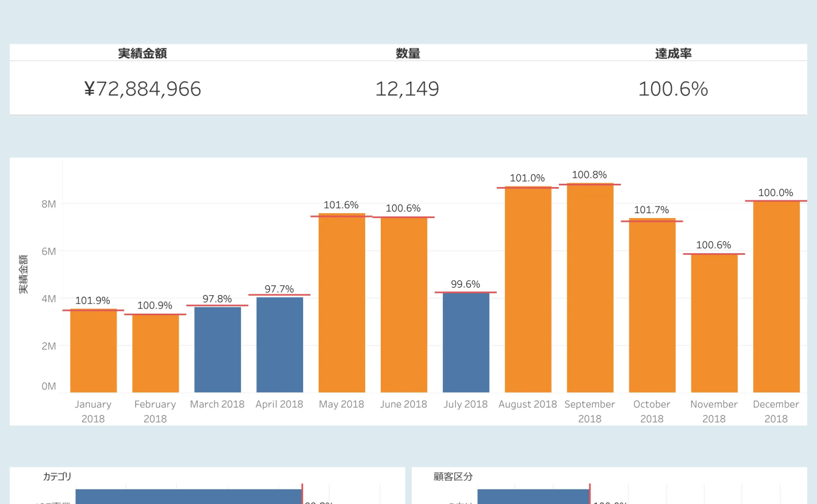The image size is (817, 504).
Task: Click the 4M y-axis tick label
Action: 49,299
